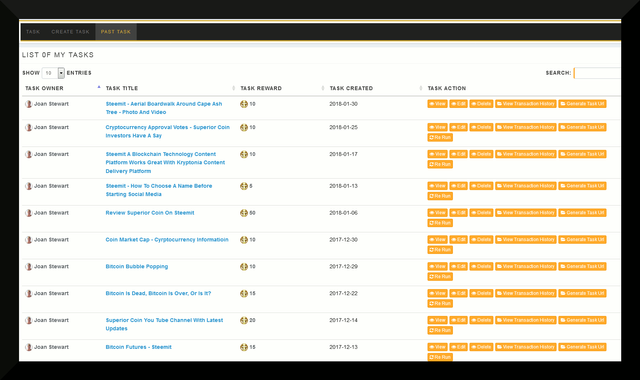Open 'Steemit A Blockchain Technology Content' task link
This screenshot has height=380, width=640.
click(165, 162)
